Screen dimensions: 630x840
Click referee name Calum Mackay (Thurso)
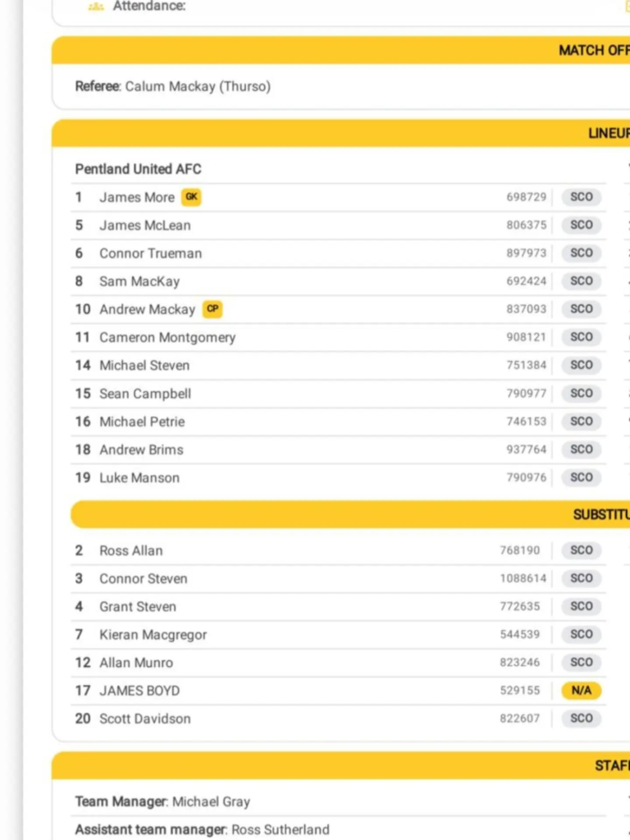pyautogui.click(x=198, y=86)
